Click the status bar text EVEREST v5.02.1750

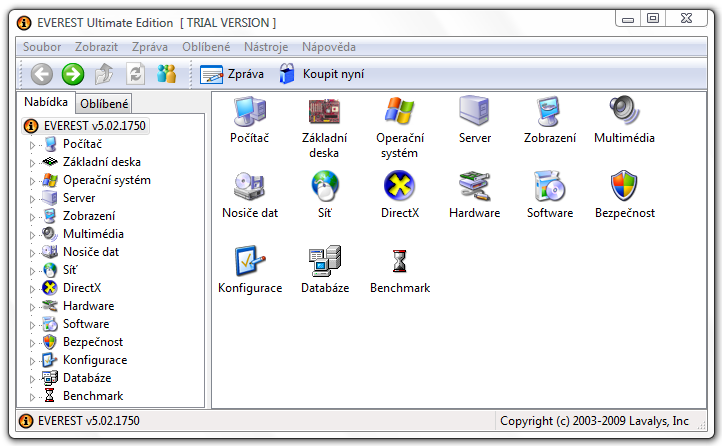pyautogui.click(x=88, y=421)
